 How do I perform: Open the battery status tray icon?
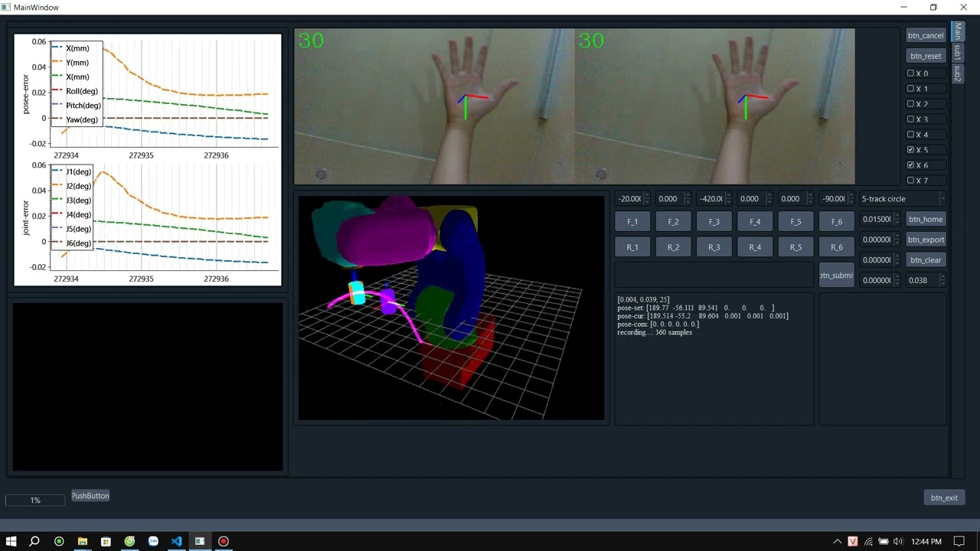pos(884,541)
